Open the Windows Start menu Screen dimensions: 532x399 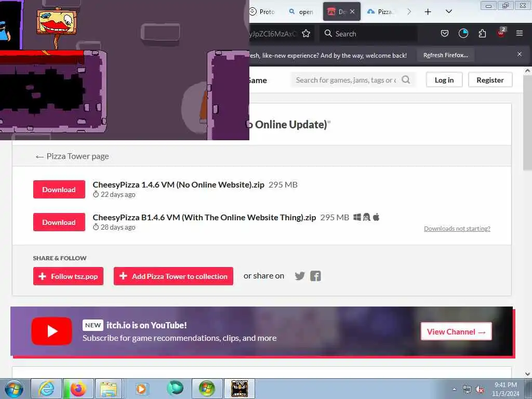click(x=14, y=389)
